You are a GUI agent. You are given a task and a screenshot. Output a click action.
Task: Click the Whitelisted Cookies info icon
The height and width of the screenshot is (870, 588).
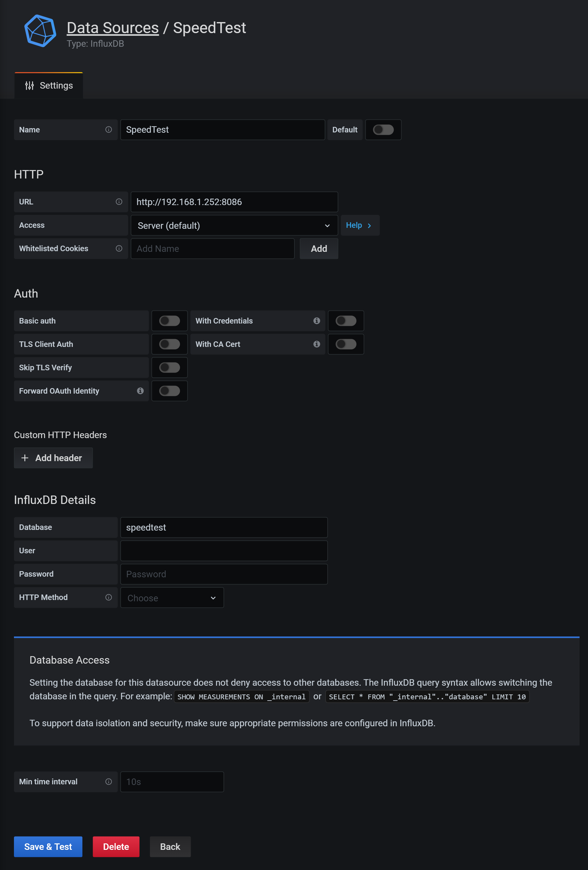pyautogui.click(x=119, y=249)
